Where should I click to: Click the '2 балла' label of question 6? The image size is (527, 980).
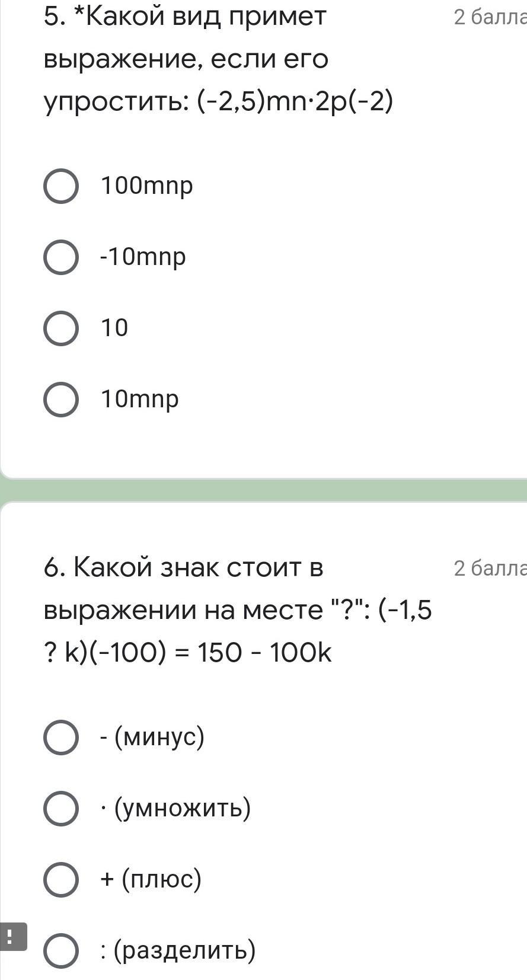pyautogui.click(x=490, y=568)
